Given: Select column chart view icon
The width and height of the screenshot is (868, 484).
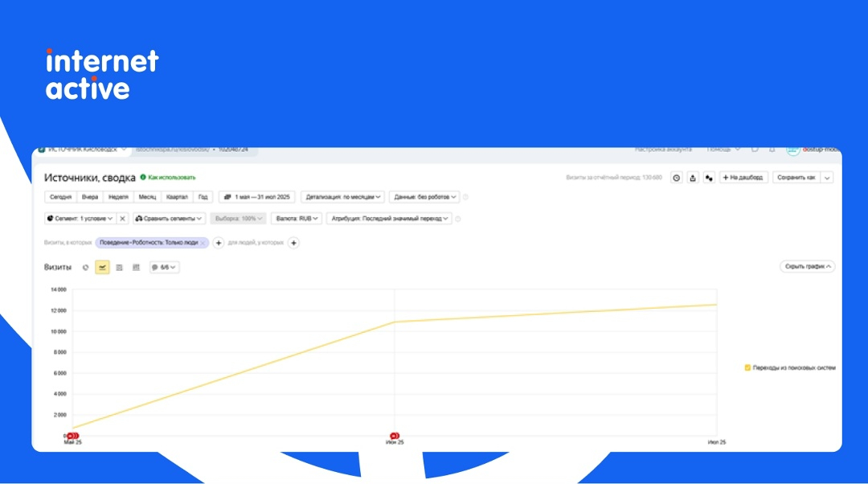Looking at the screenshot, I should [x=136, y=268].
